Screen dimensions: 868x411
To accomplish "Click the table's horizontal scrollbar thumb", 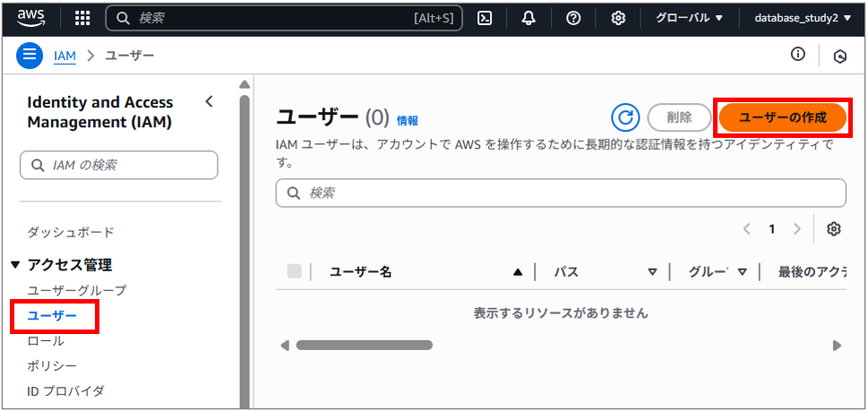I will [364, 345].
